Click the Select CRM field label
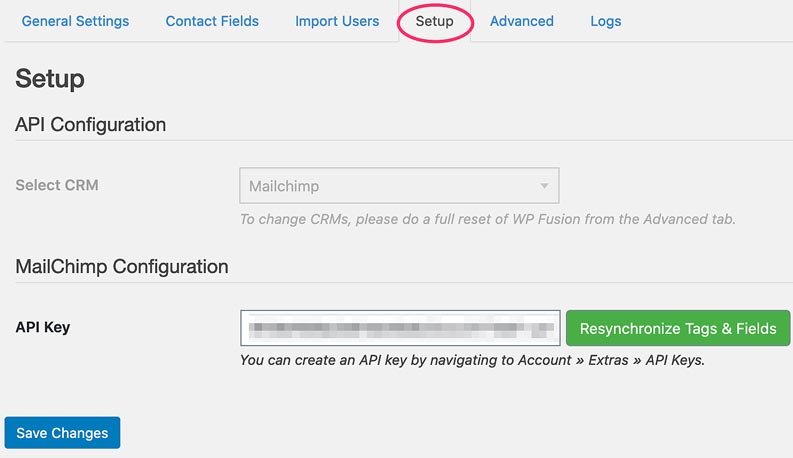The height and width of the screenshot is (458, 793). click(x=57, y=185)
